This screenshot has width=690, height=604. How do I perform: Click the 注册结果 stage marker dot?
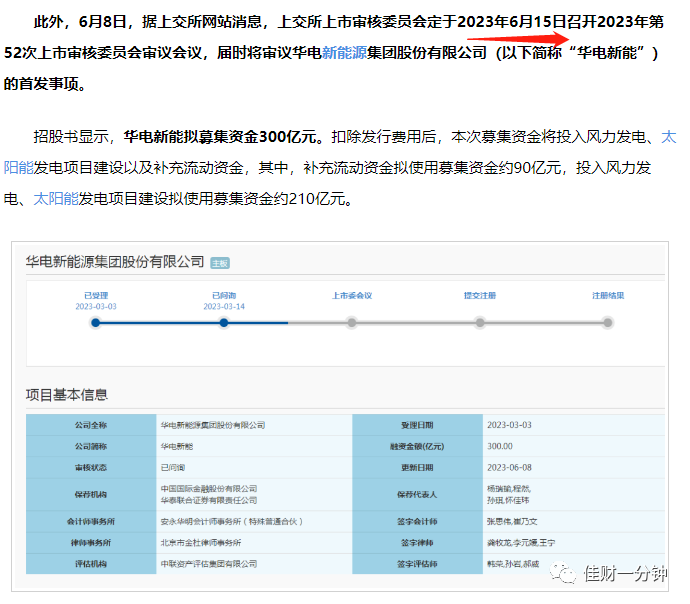[x=608, y=323]
